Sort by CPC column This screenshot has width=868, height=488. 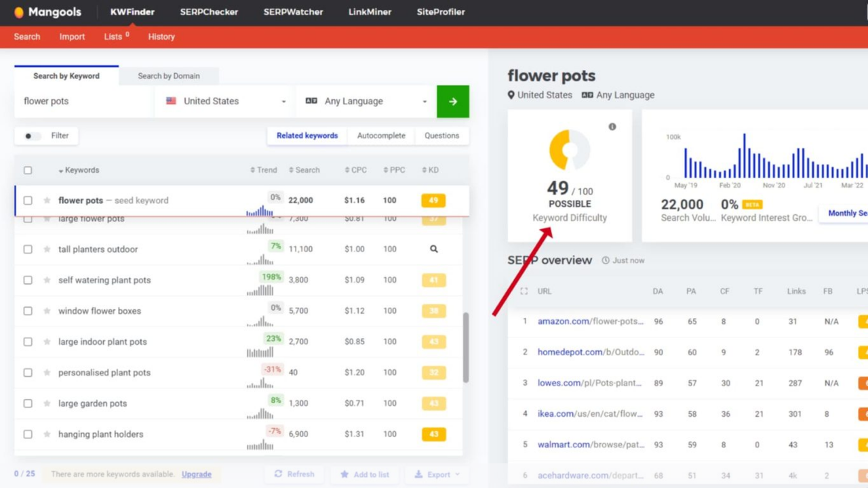coord(355,170)
